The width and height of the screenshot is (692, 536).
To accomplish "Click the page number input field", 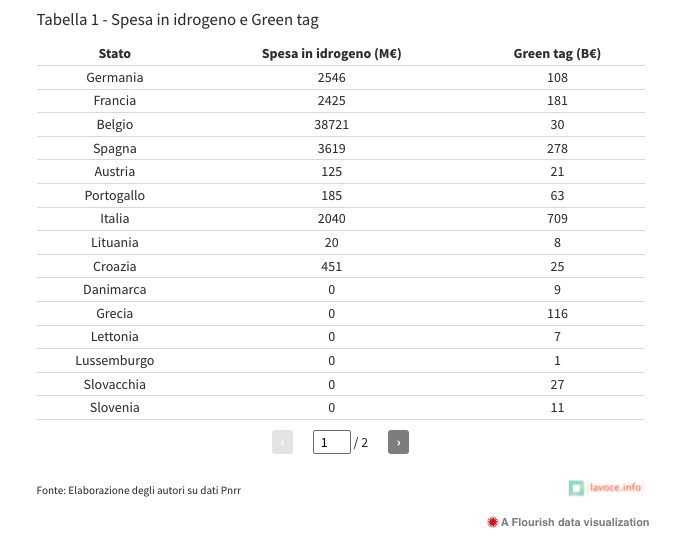I will pyautogui.click(x=331, y=442).
